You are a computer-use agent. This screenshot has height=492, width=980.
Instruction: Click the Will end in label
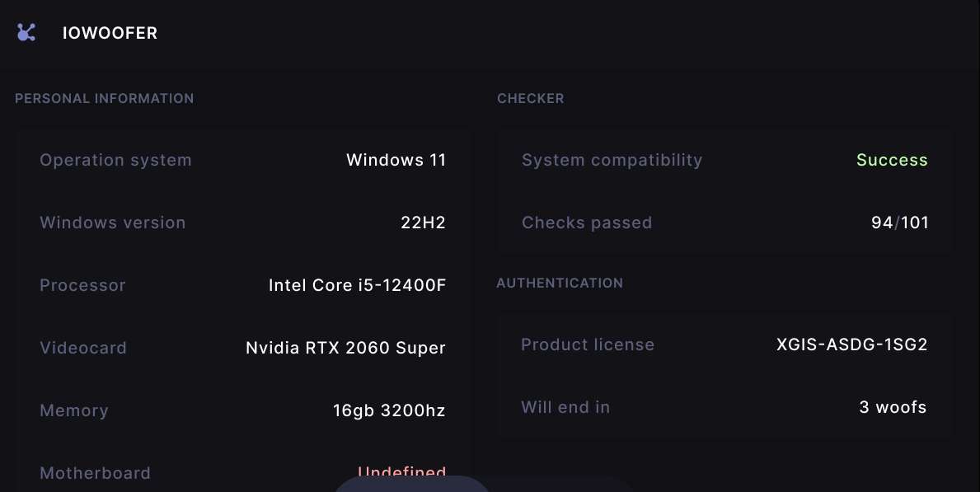tap(565, 407)
